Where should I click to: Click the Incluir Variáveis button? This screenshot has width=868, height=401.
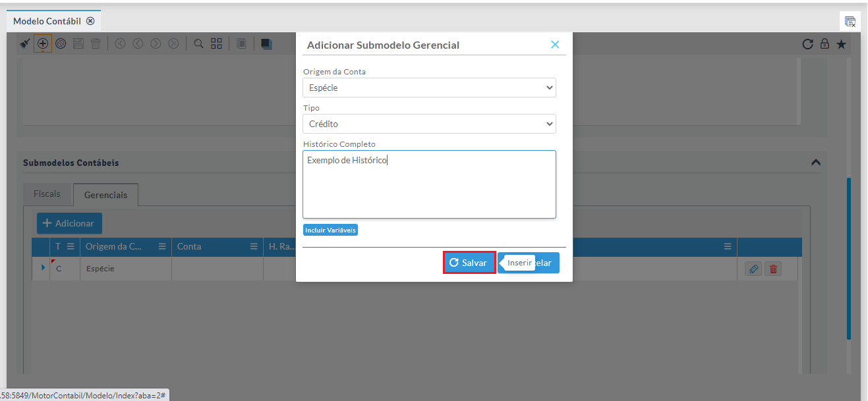(330, 230)
